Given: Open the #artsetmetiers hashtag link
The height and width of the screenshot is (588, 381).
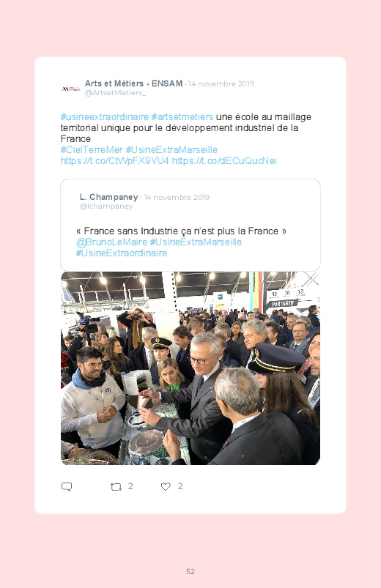Looking at the screenshot, I should tap(182, 117).
